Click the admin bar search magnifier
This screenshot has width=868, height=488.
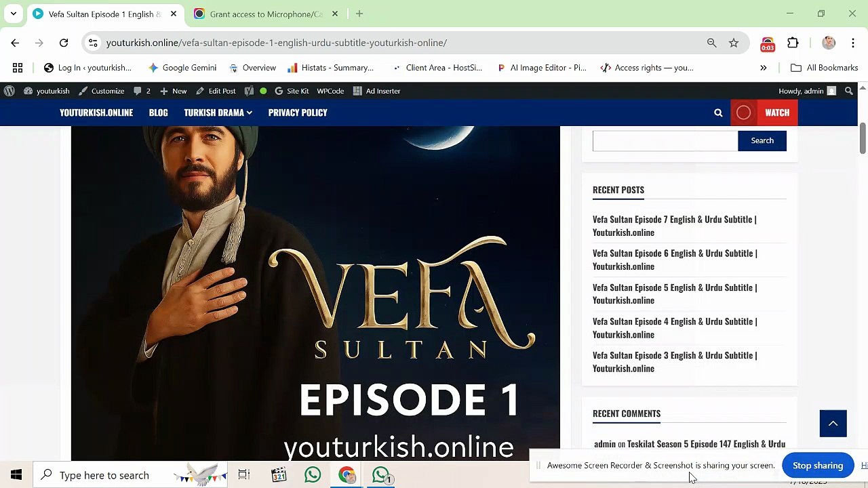[x=848, y=91]
